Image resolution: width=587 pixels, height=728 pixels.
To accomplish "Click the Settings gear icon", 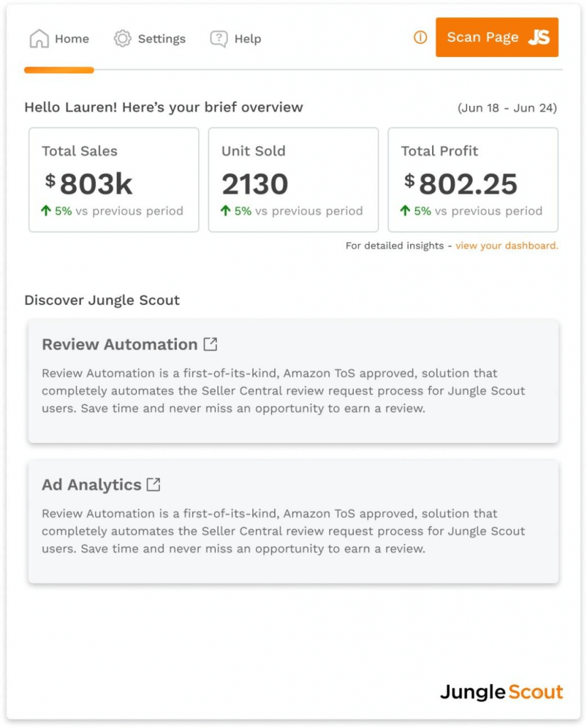I will point(122,38).
